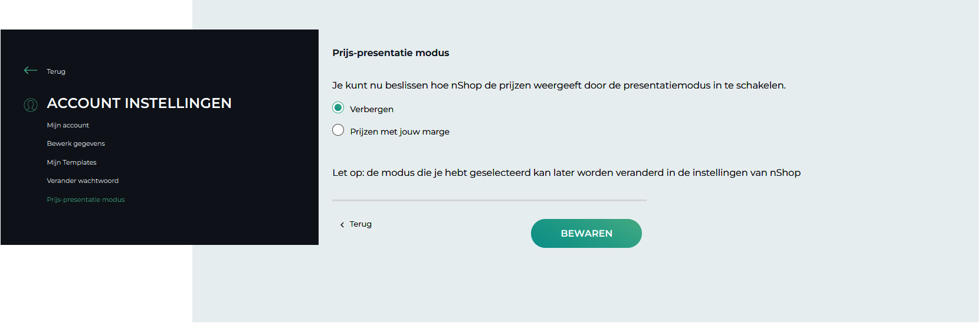Click the Prijs-presentatie modus page heading
980x324 pixels.
click(x=391, y=53)
